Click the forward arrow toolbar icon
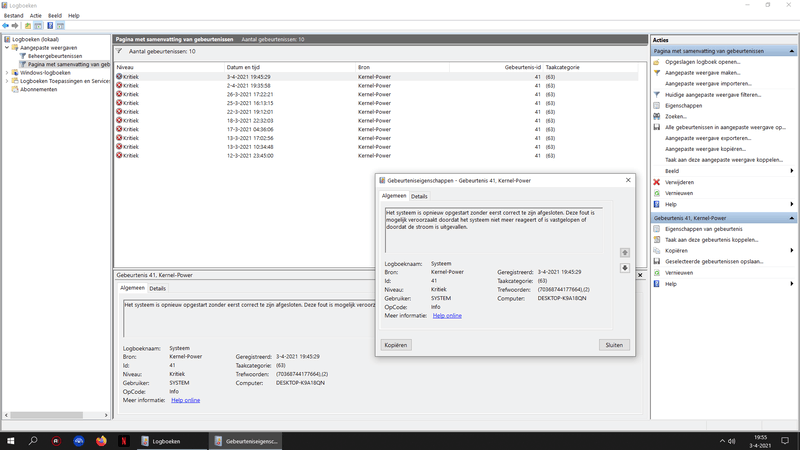The image size is (800, 450). [15, 26]
